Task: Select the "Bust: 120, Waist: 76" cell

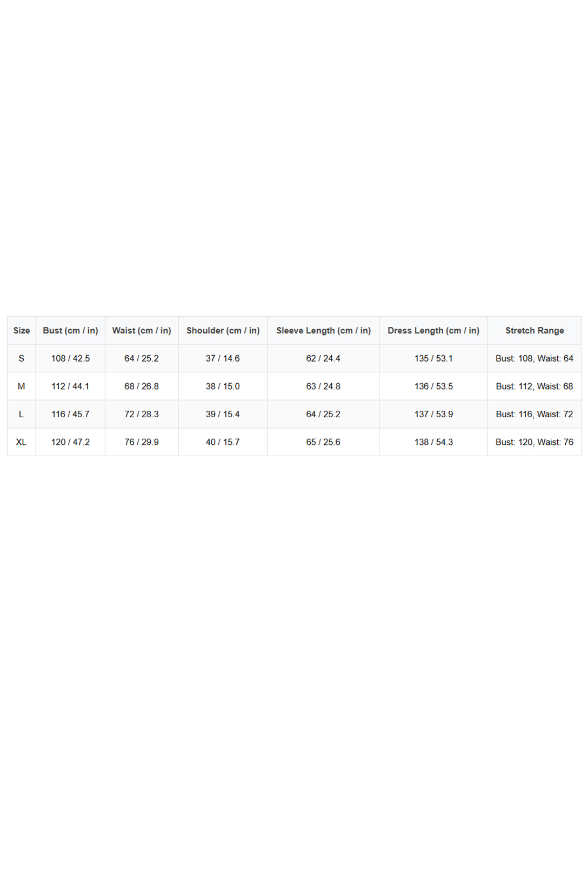Action: coord(534,442)
